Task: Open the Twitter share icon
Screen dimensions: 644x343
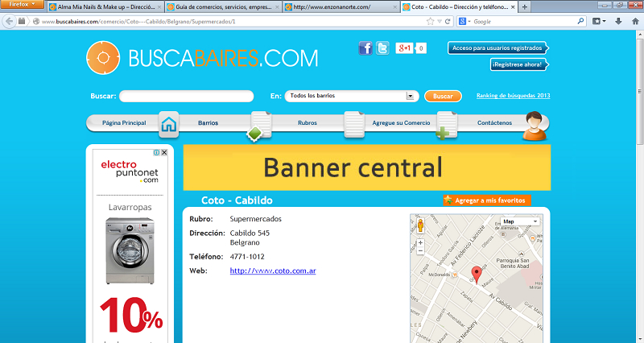Action: click(382, 48)
